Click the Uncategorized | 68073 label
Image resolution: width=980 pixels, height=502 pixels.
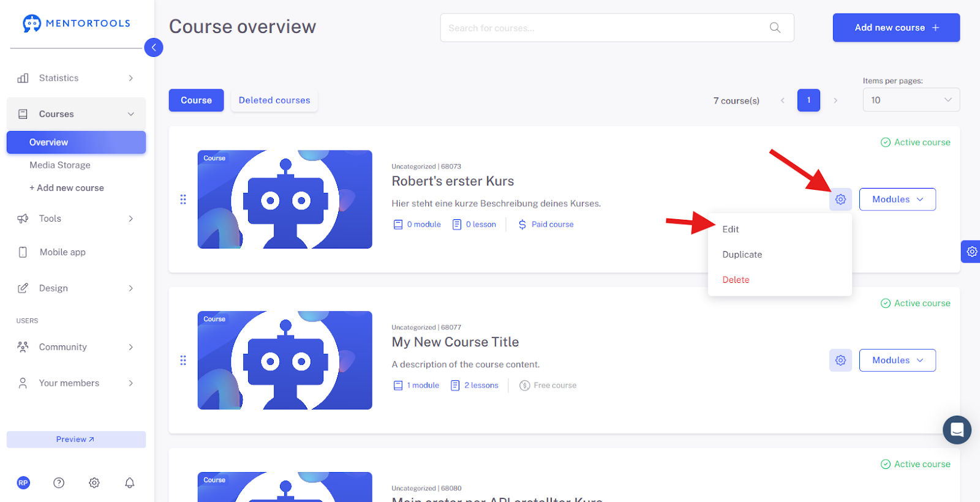(426, 167)
